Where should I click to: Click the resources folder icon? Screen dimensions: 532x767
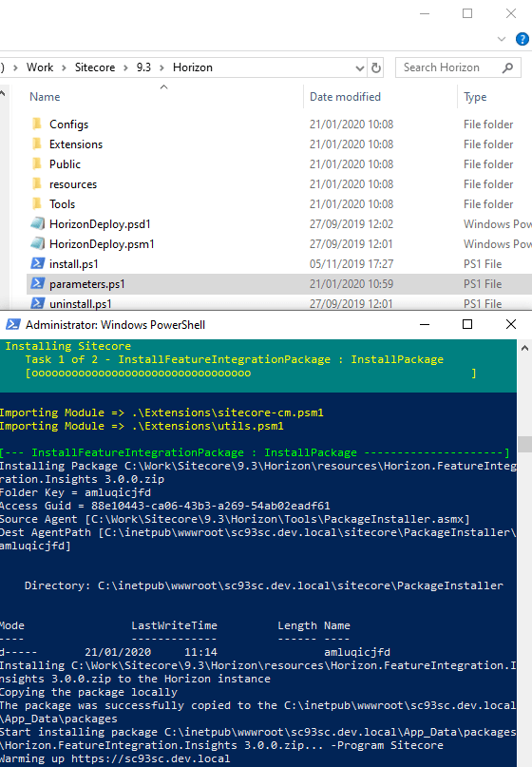pyautogui.click(x=37, y=184)
